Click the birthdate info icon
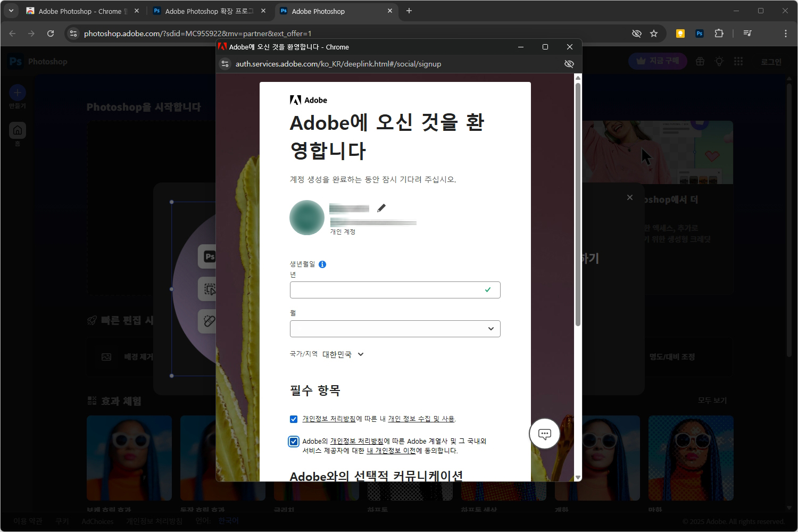The width and height of the screenshot is (798, 532). (322, 264)
